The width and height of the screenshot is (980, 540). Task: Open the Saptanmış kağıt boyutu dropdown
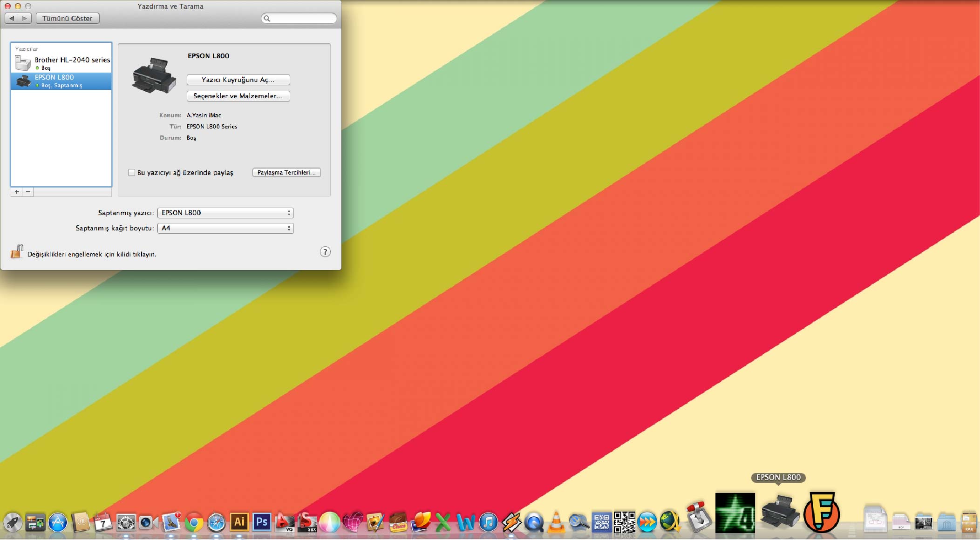click(225, 228)
